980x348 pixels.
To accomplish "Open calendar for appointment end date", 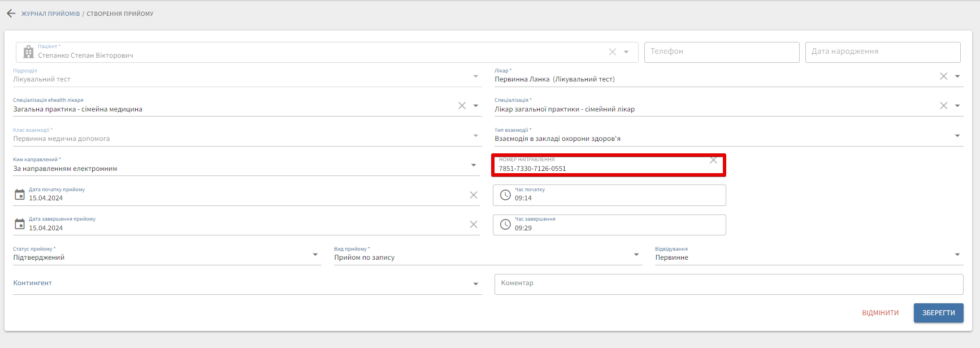I will (20, 224).
